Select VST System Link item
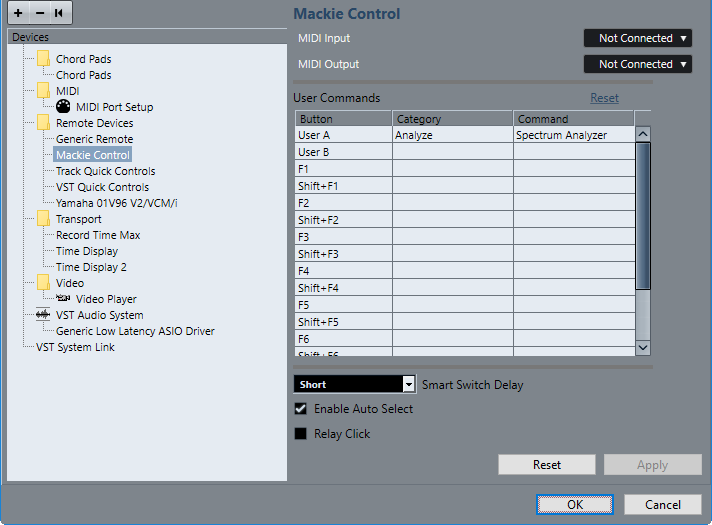 (x=75, y=347)
